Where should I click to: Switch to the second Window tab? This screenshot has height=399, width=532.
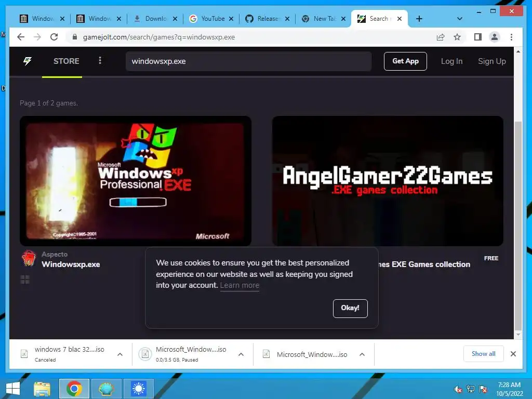(x=99, y=19)
